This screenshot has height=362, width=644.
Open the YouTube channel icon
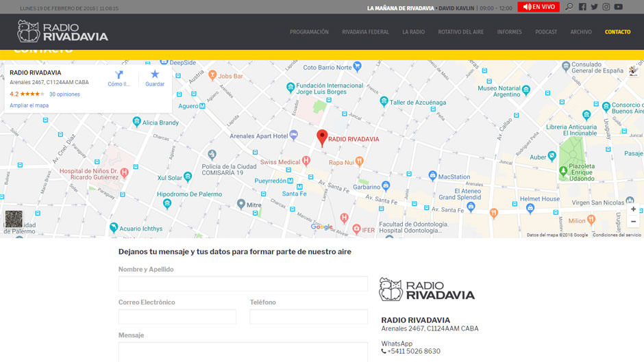point(618,7)
